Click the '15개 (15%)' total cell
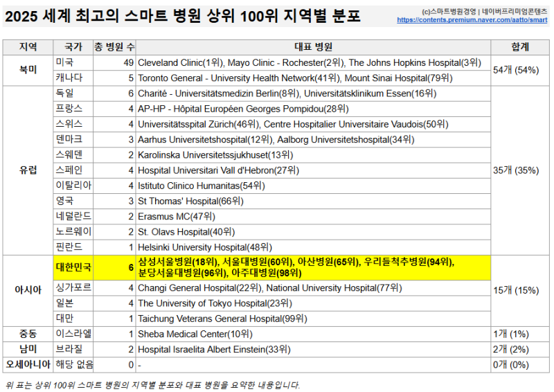 pos(520,291)
